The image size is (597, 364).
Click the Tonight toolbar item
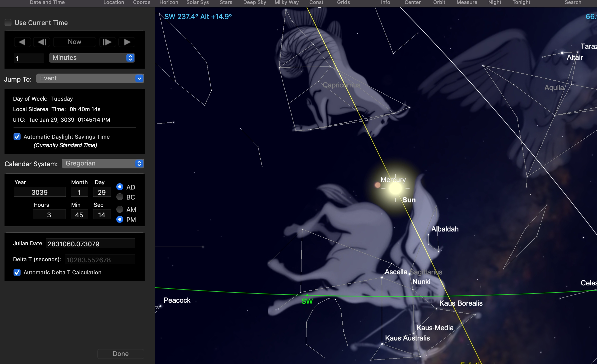[521, 3]
